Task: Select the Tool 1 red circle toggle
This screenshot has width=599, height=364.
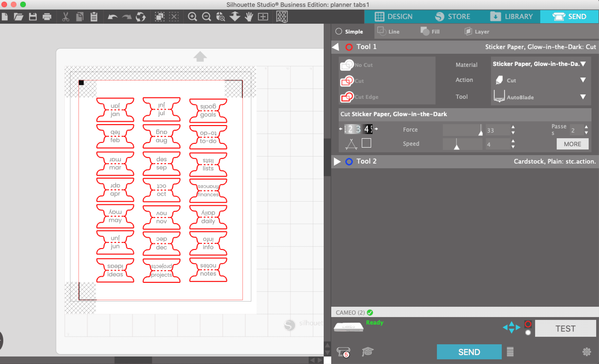Action: pyautogui.click(x=349, y=47)
